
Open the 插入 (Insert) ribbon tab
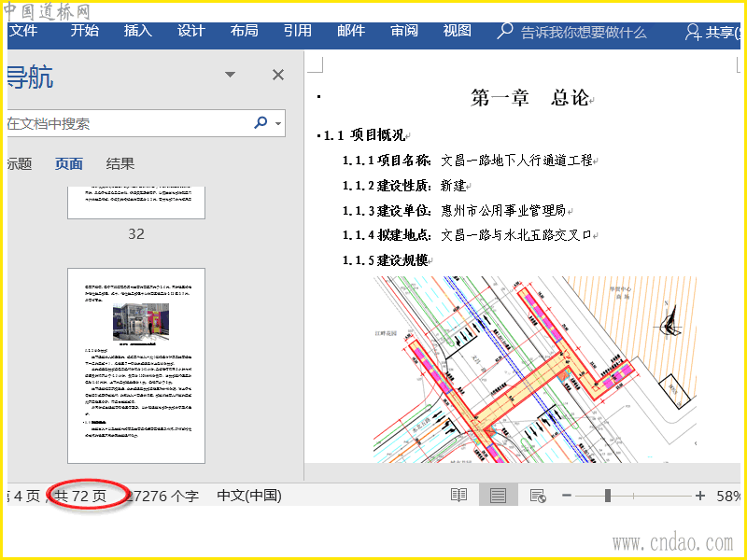(138, 31)
